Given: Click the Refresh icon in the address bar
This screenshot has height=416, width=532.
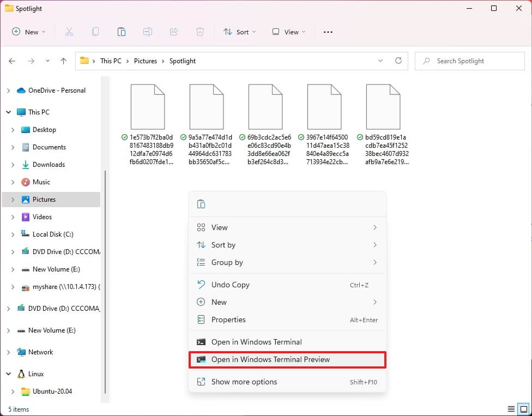Looking at the screenshot, I should point(397,61).
